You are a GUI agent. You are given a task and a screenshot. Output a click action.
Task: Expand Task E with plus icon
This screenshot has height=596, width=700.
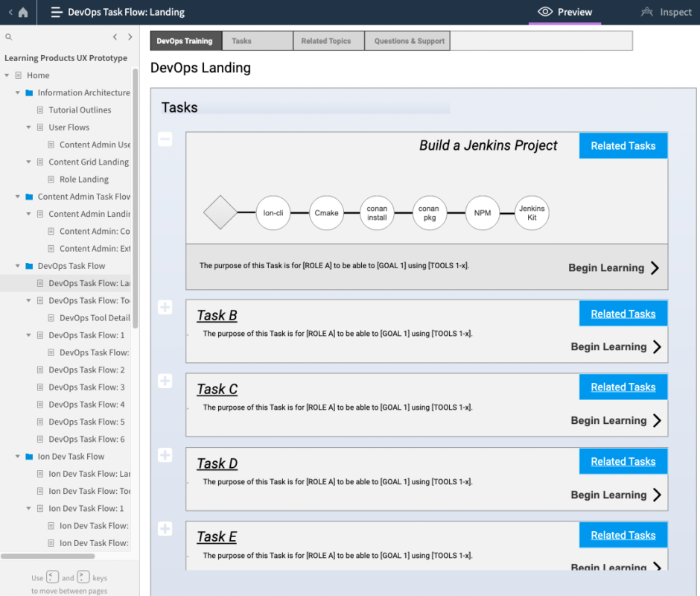[165, 528]
